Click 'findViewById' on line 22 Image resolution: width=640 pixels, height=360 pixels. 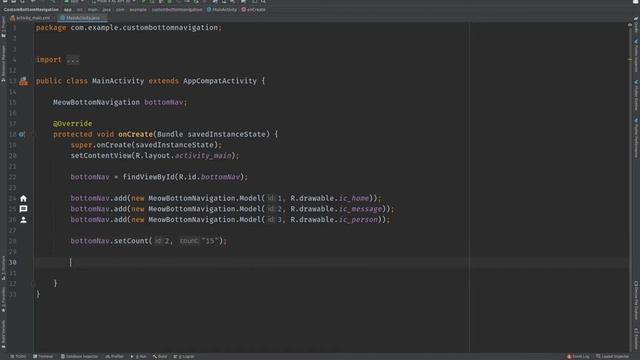[x=149, y=177]
